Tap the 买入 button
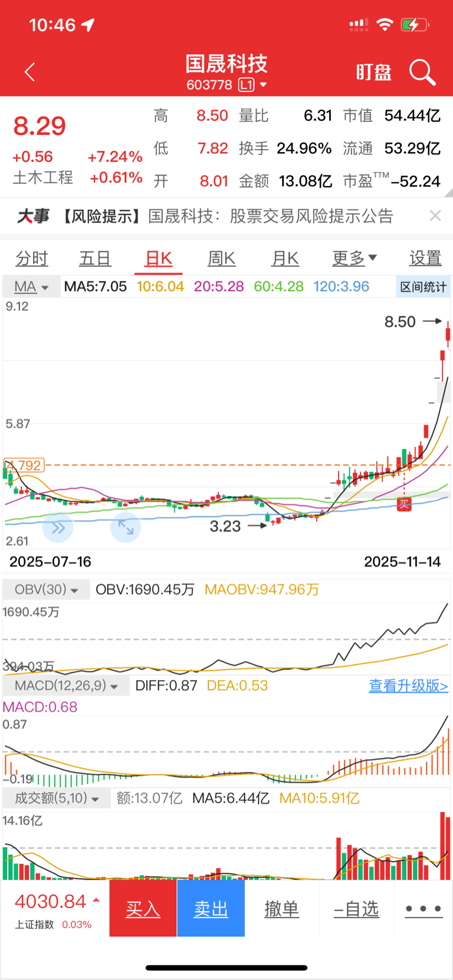This screenshot has width=453, height=980. [x=143, y=908]
